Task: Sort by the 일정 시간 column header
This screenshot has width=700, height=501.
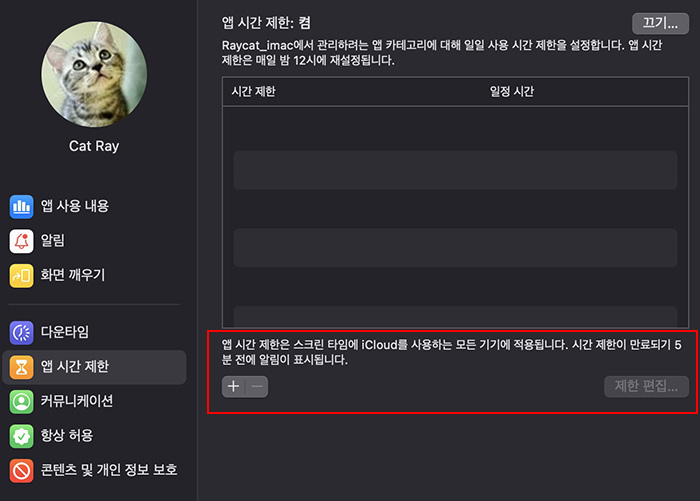Action: 512,92
